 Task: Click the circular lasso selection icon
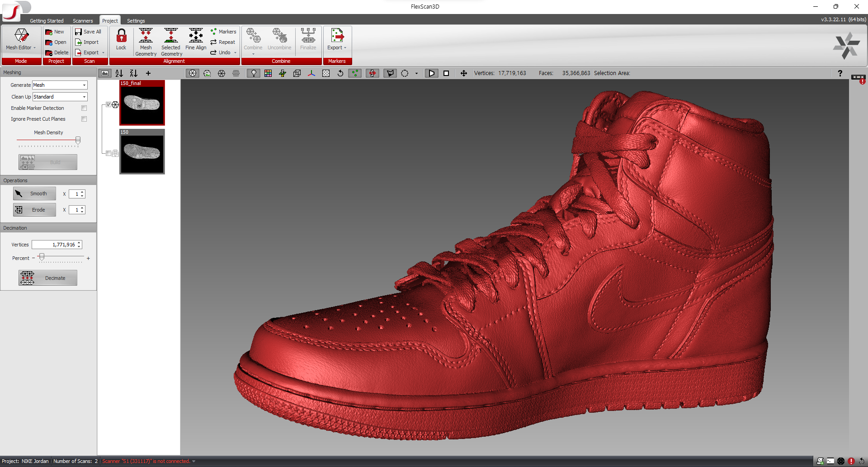click(405, 73)
